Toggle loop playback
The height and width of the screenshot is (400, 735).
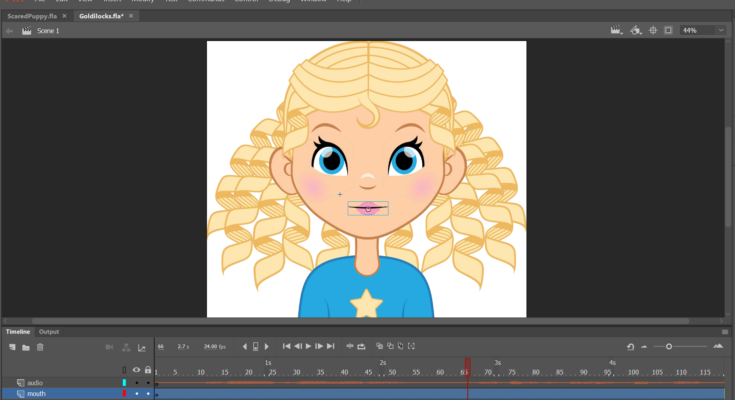point(361,346)
